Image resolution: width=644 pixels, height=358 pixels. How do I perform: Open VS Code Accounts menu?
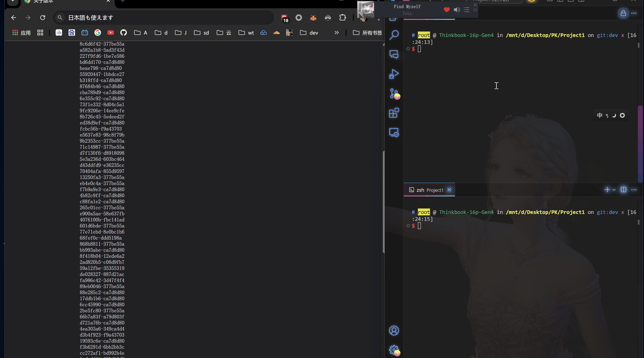(x=394, y=331)
